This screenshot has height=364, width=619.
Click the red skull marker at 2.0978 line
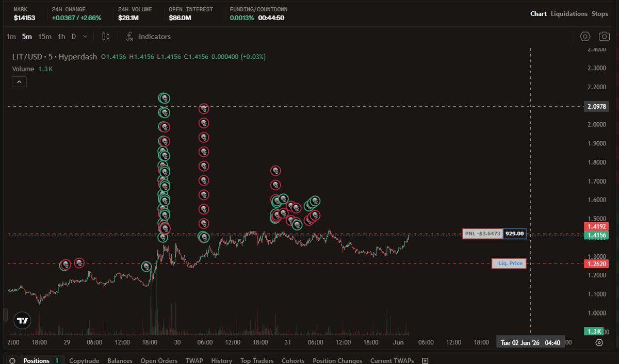click(204, 108)
